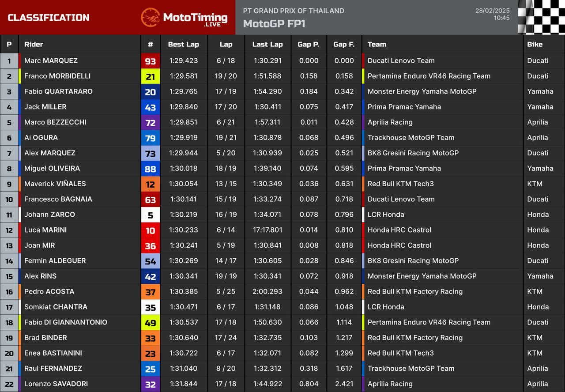Select Zarco number 5 badge
The image size is (565, 392).
[151, 215]
